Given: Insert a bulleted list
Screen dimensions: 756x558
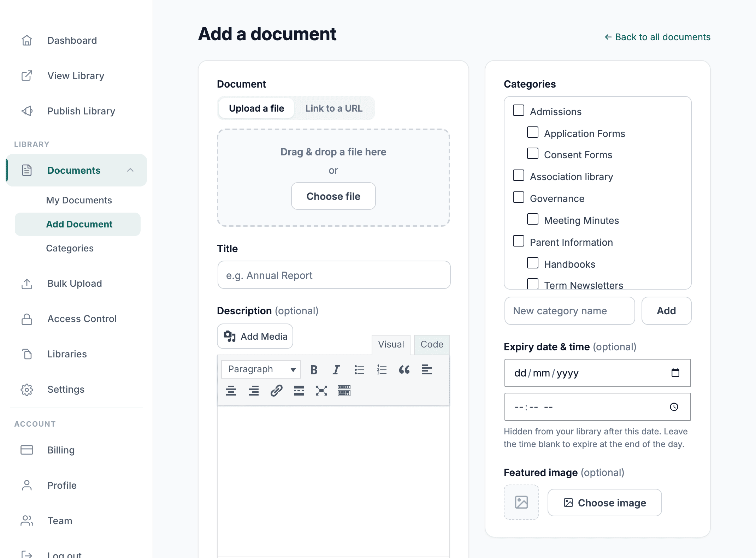Looking at the screenshot, I should click(359, 370).
